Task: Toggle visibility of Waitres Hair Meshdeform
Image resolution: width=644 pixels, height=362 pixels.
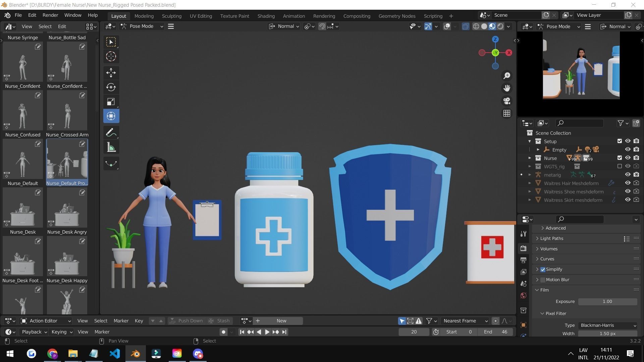Action: [x=628, y=183]
